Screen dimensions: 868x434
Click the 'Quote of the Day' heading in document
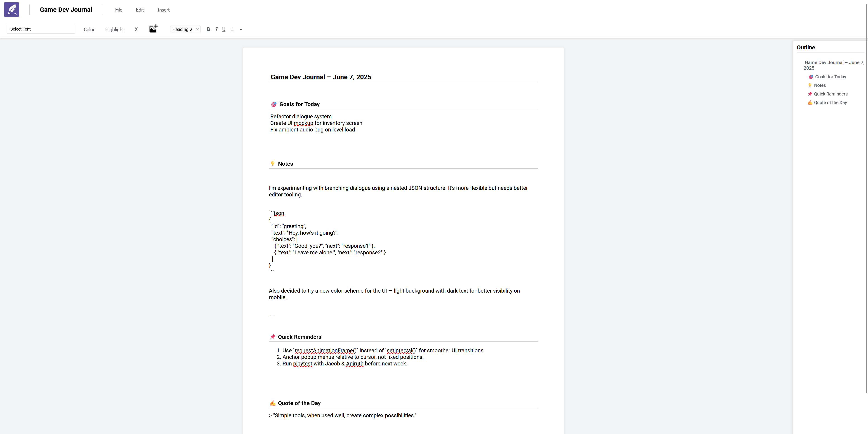299,403
